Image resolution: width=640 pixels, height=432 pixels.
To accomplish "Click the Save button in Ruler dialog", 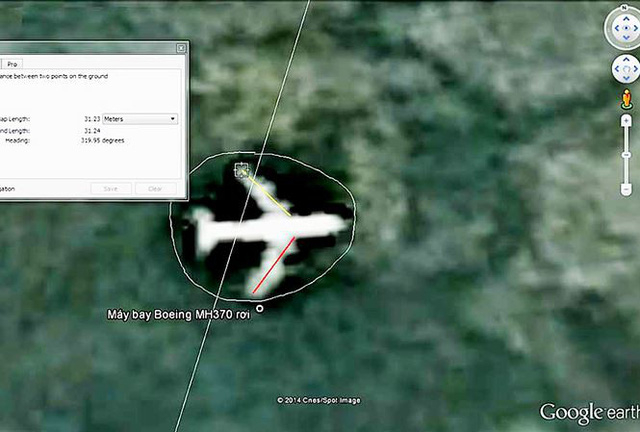I will click(x=110, y=188).
